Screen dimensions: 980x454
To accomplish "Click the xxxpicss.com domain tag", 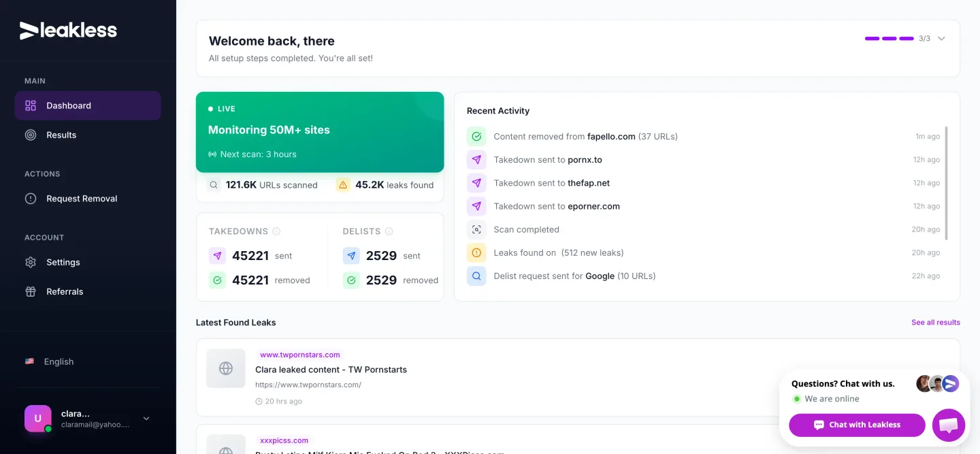I will pyautogui.click(x=284, y=440).
